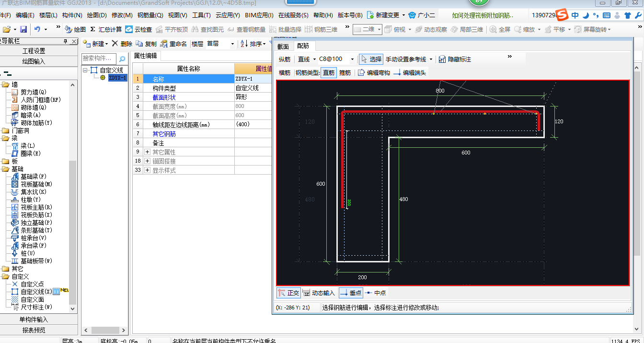Launch the 云检查 cloud check
This screenshot has height=343, width=644.
point(138,29)
